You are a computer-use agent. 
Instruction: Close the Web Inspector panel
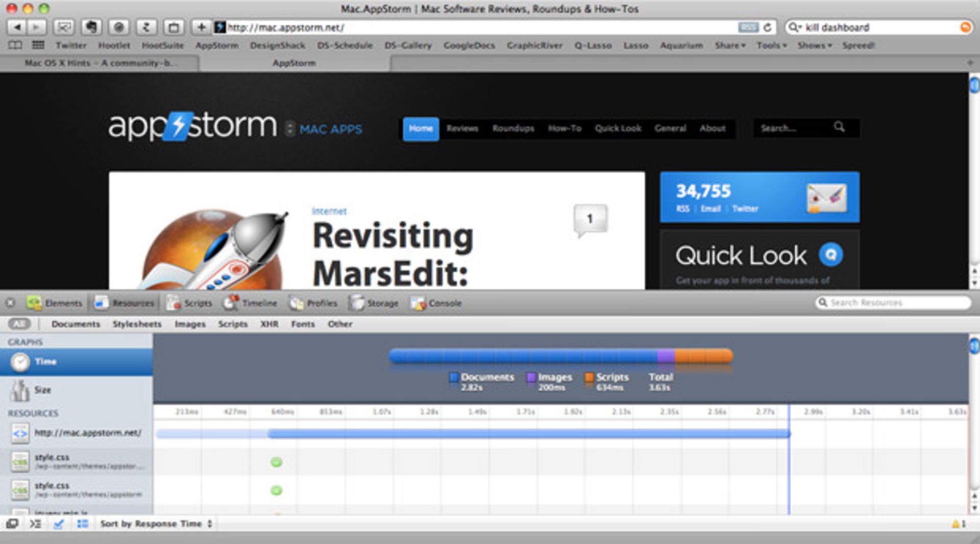pyautogui.click(x=10, y=303)
